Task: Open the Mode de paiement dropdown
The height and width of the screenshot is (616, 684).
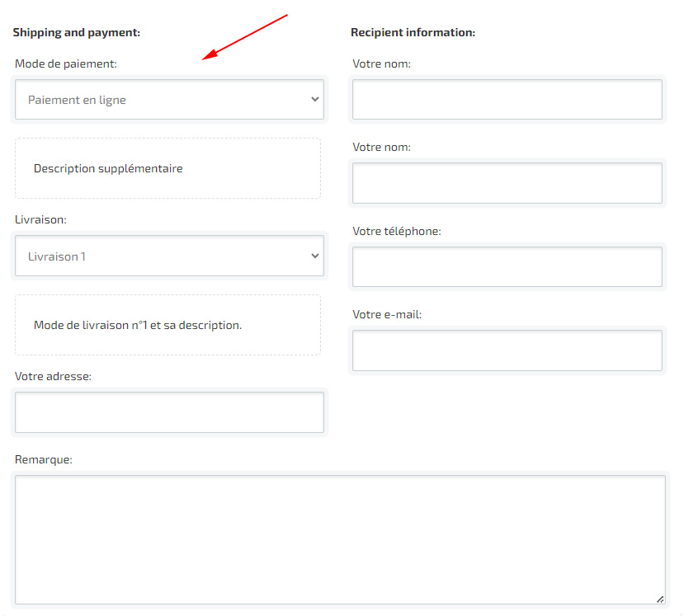Action: pos(168,100)
